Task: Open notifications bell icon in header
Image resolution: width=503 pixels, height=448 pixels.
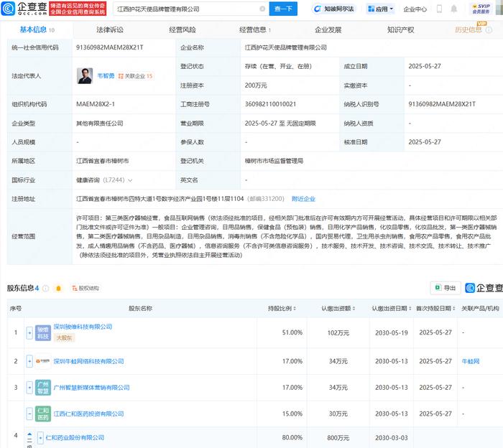Action: (453, 9)
